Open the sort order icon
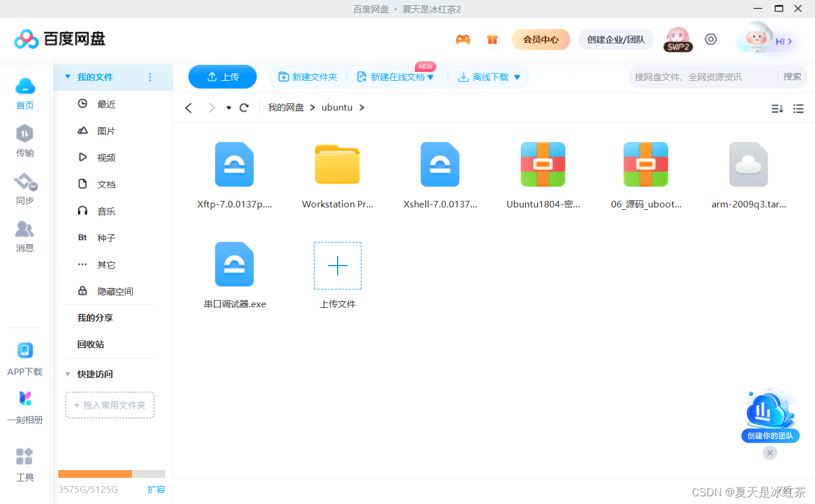This screenshot has height=504, width=815. click(x=777, y=108)
